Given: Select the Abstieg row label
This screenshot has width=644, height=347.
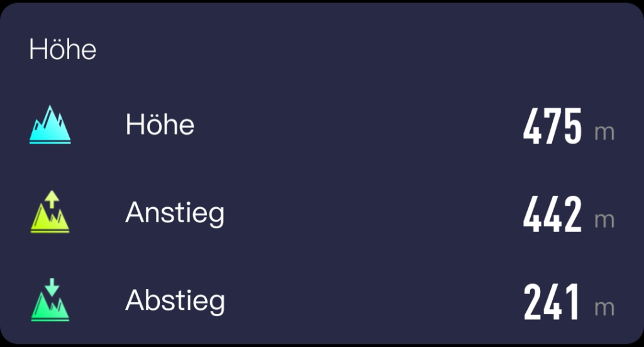Looking at the screenshot, I should (x=175, y=301).
